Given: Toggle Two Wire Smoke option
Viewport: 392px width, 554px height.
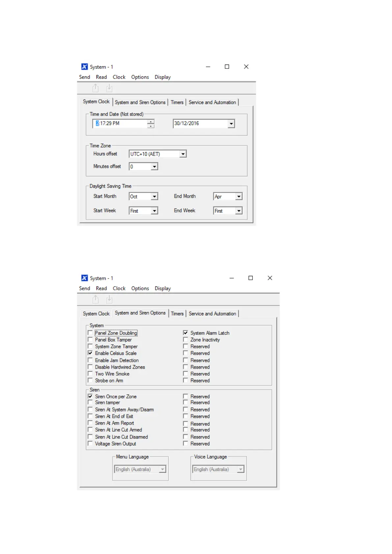Looking at the screenshot, I should 90,374.
